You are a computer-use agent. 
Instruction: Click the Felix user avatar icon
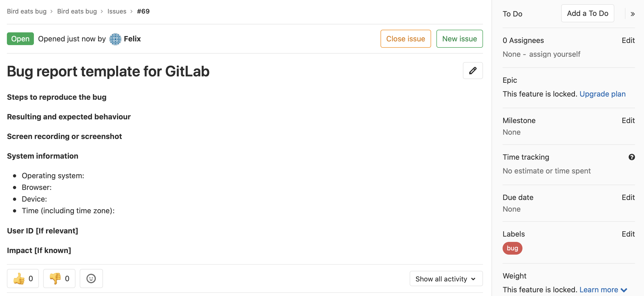[115, 39]
